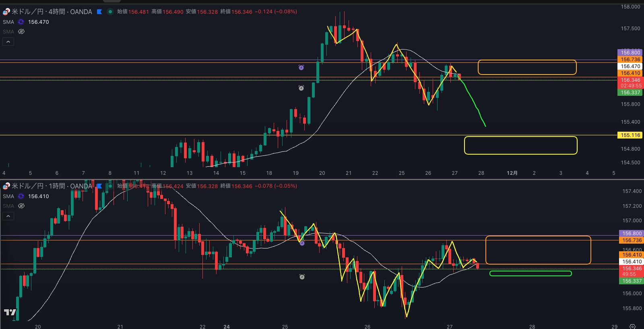This screenshot has width=644, height=329.
Task: Click the green market status dot on 4-hour chart
Action: (110, 12)
